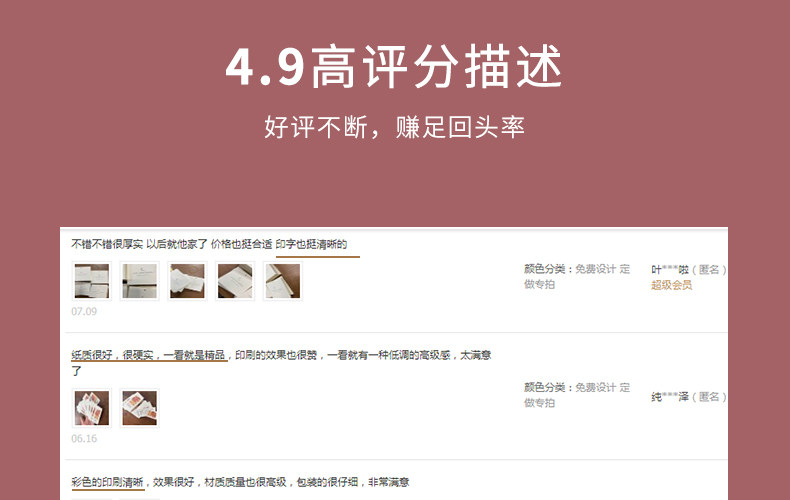The image size is (790, 500).
Task: Click date 07.09 of first review
Action: click(84, 311)
